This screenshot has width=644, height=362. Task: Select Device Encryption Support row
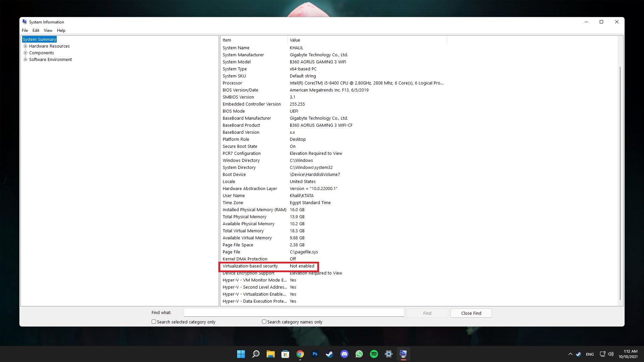334,273
